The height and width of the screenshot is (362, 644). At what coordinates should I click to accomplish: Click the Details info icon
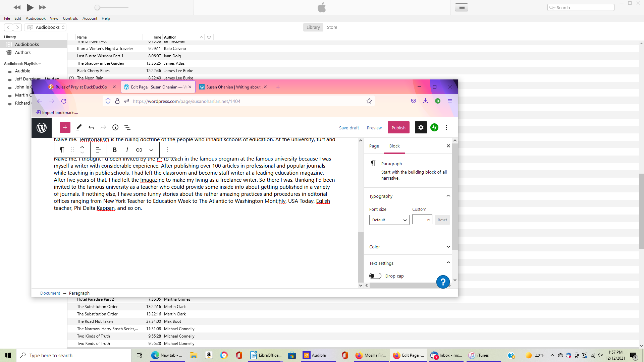[115, 127]
